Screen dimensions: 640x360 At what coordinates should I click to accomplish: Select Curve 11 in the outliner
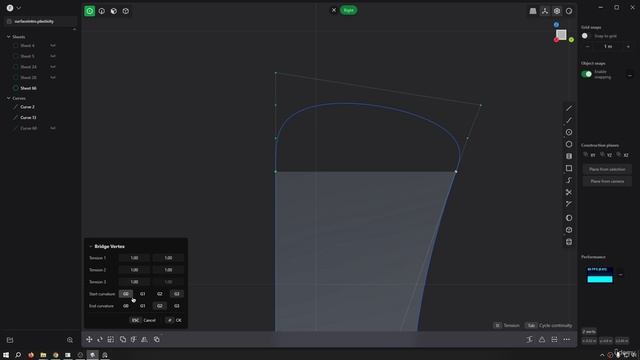pyautogui.click(x=28, y=118)
